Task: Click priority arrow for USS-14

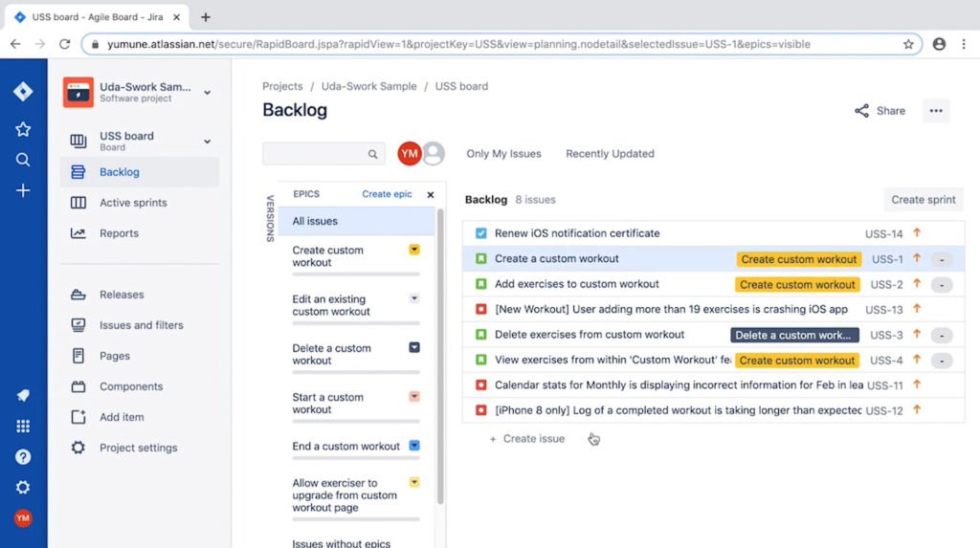Action: coord(917,233)
